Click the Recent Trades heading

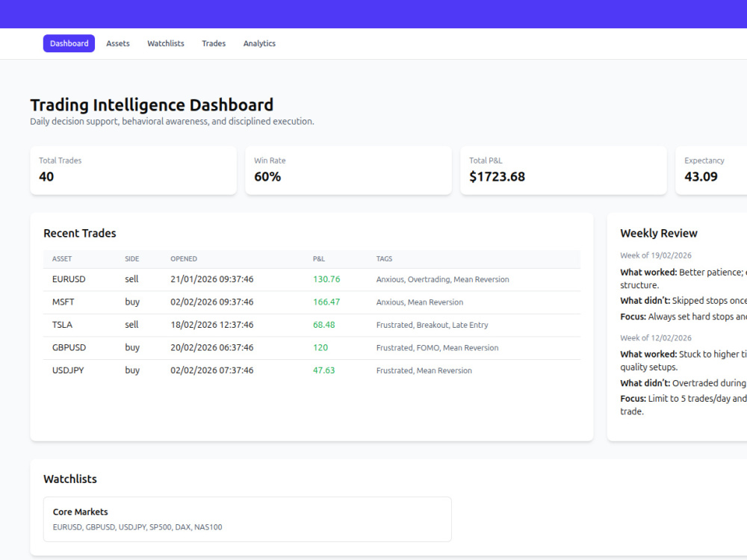pos(80,233)
